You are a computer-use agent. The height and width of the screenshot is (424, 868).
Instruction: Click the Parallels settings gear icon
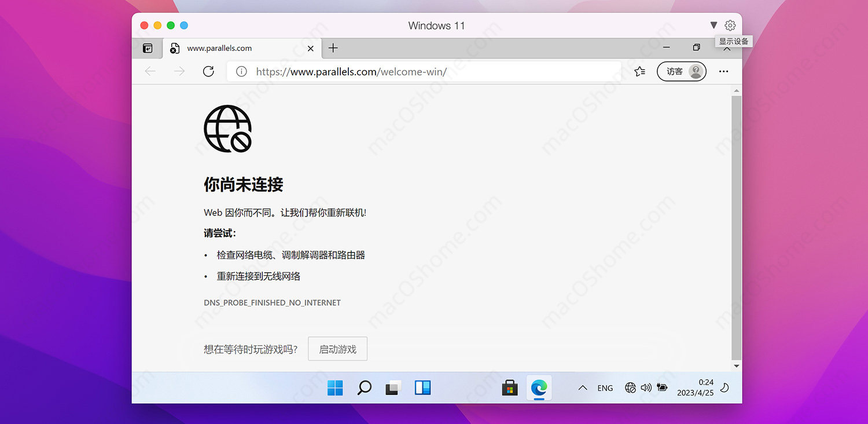coord(730,25)
